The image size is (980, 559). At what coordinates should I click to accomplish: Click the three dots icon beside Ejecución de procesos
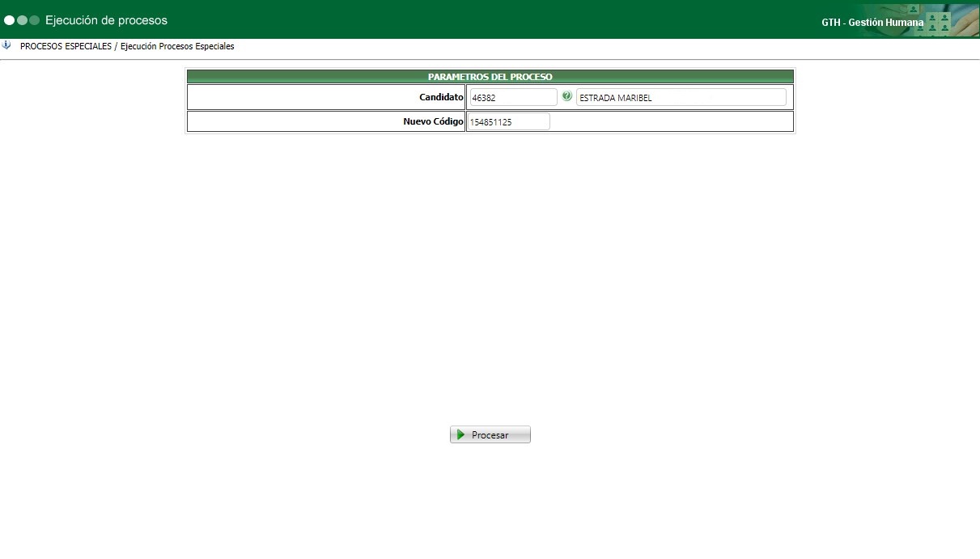22,20
